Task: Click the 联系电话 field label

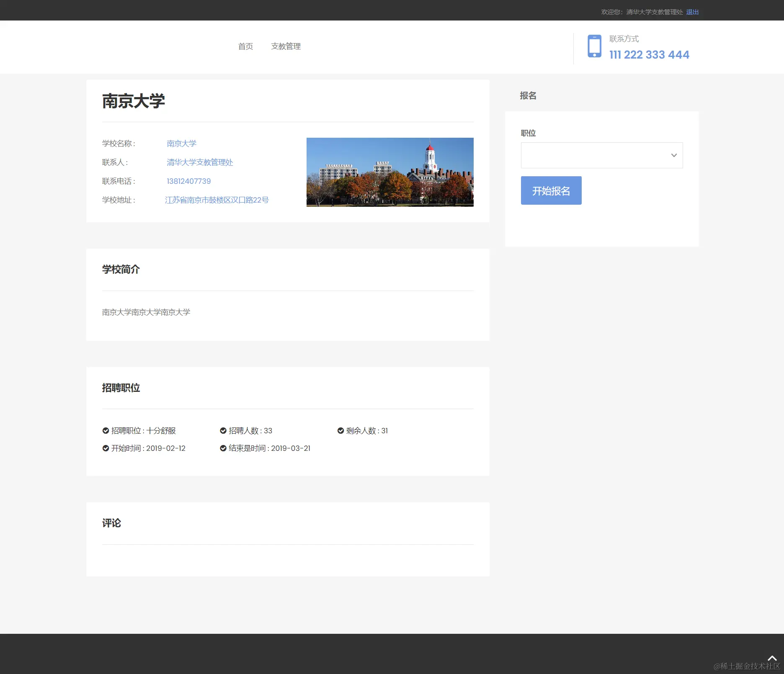Action: [119, 181]
